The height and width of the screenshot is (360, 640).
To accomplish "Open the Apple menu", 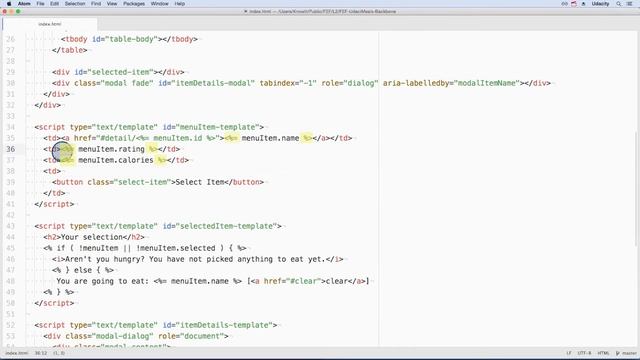I will [x=9, y=4].
